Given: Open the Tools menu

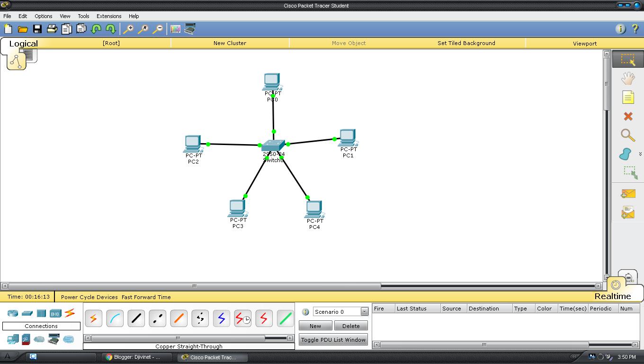Looking at the screenshot, I should point(83,16).
